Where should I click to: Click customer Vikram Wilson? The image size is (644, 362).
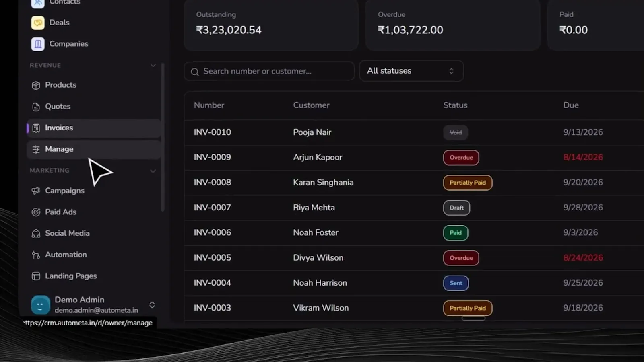click(x=321, y=308)
